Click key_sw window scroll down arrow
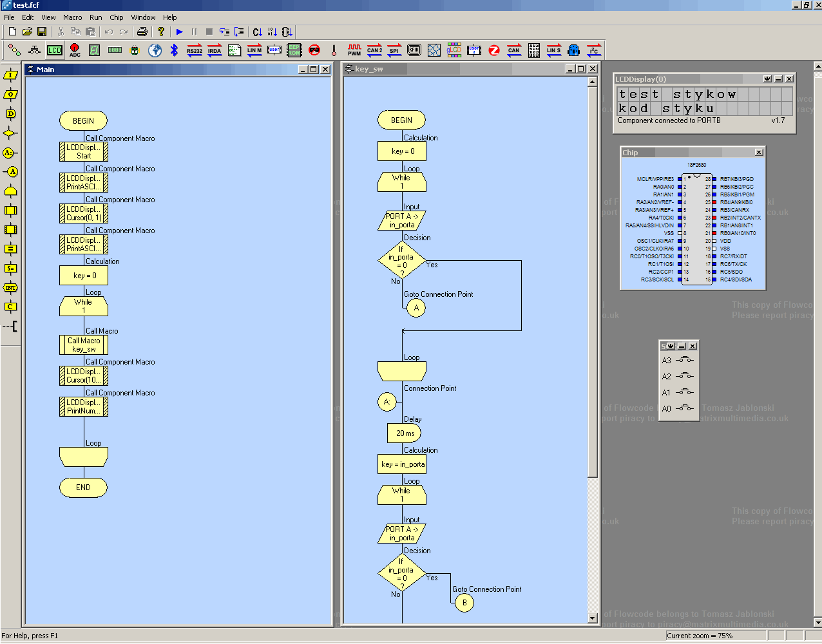 coord(593,618)
